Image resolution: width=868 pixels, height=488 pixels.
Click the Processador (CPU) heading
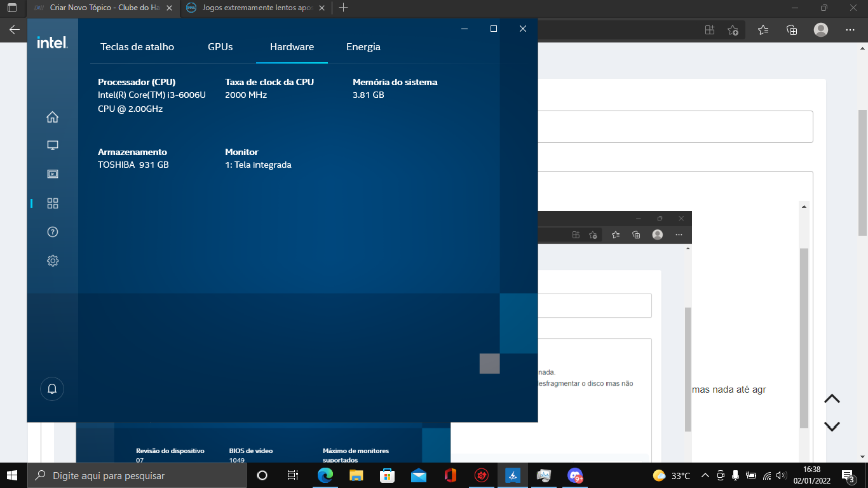point(137,82)
